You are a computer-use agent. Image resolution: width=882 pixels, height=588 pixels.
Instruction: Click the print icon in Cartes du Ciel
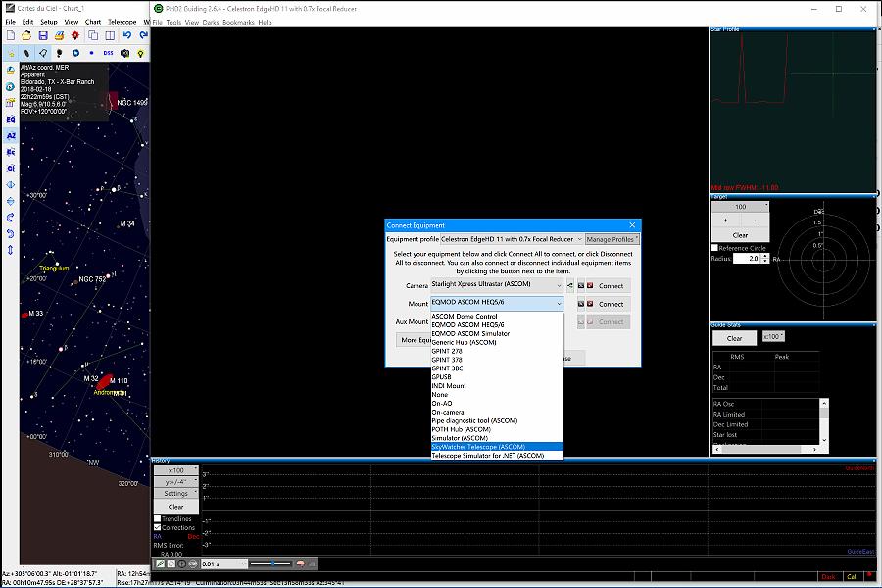tap(59, 35)
